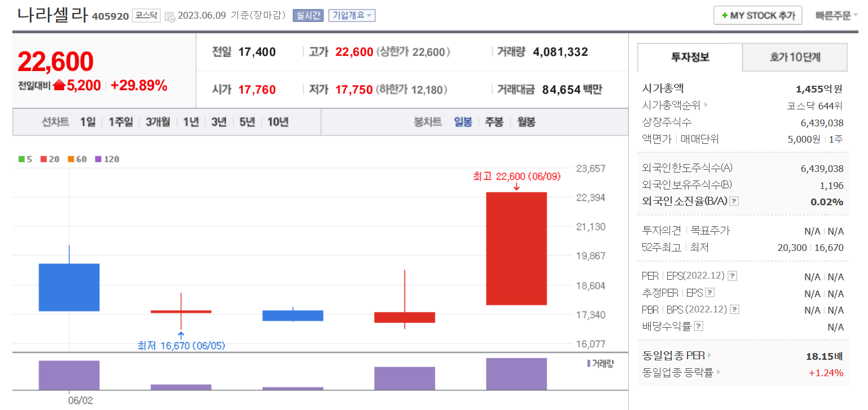Click the +1.24% 등락률 value
Image resolution: width=868 pixels, height=410 pixels.
(826, 373)
